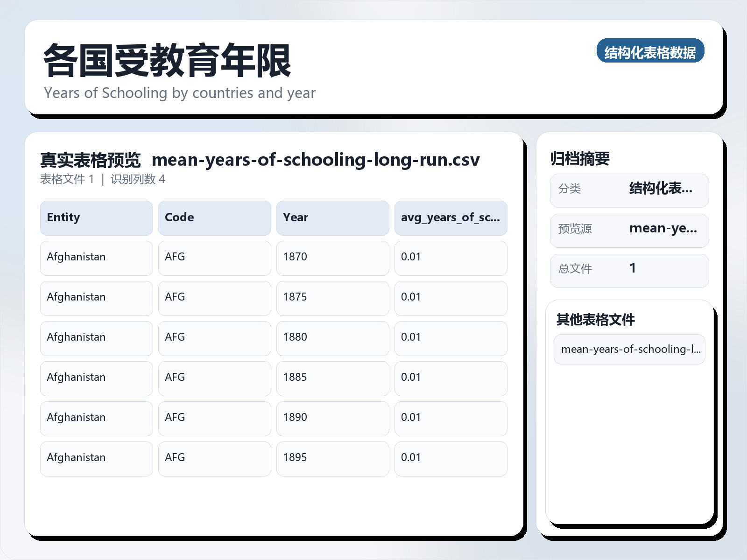Select the Code column header

(214, 218)
